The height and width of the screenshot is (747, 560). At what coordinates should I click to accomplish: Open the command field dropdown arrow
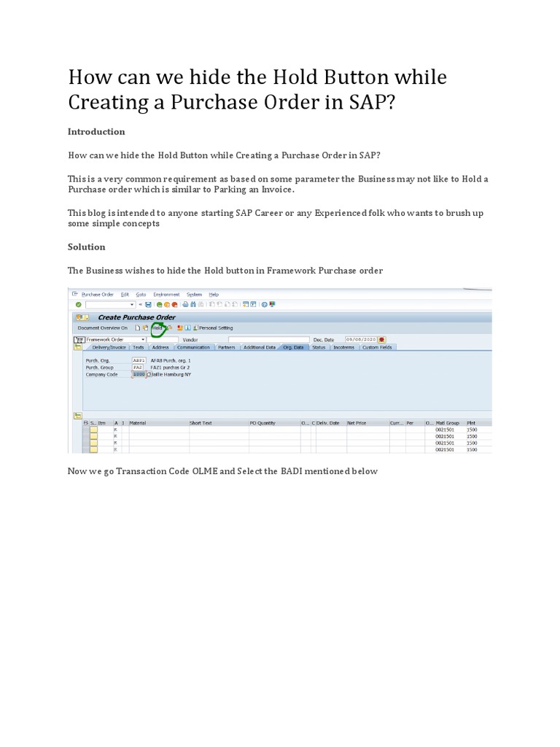tap(132, 304)
